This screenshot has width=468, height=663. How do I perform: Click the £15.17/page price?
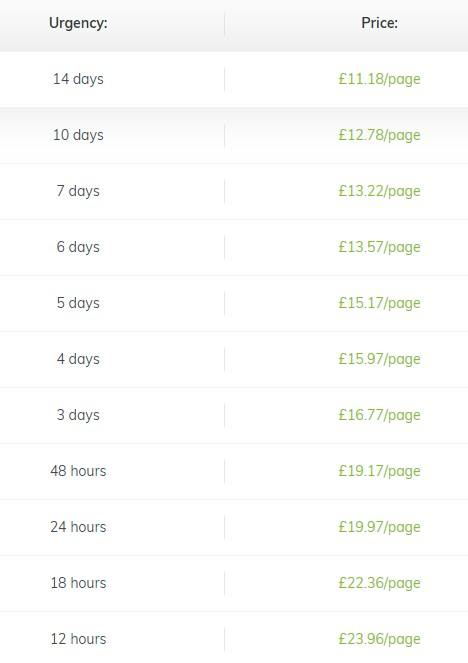pos(379,304)
